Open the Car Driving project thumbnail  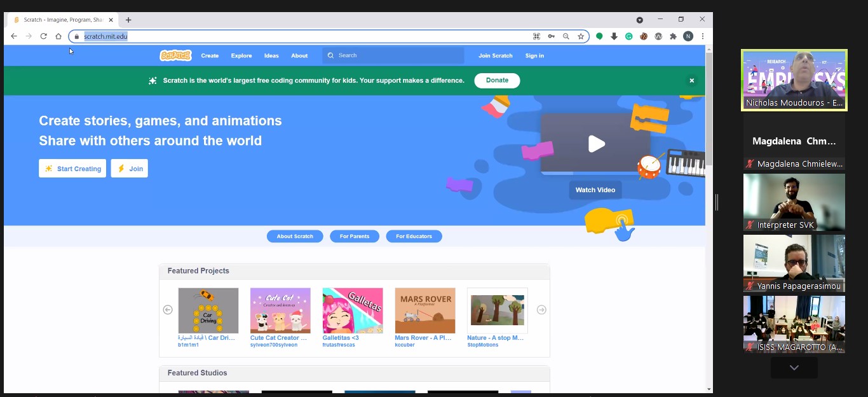coord(208,310)
